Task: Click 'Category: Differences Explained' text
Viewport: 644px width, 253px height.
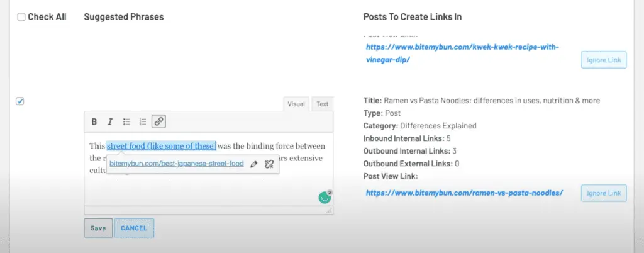Action: [x=419, y=126]
